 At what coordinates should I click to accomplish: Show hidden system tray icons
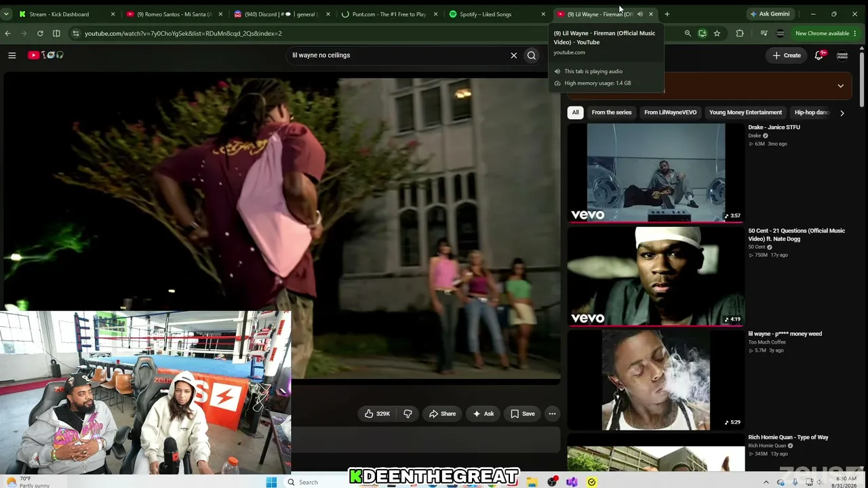(x=766, y=482)
